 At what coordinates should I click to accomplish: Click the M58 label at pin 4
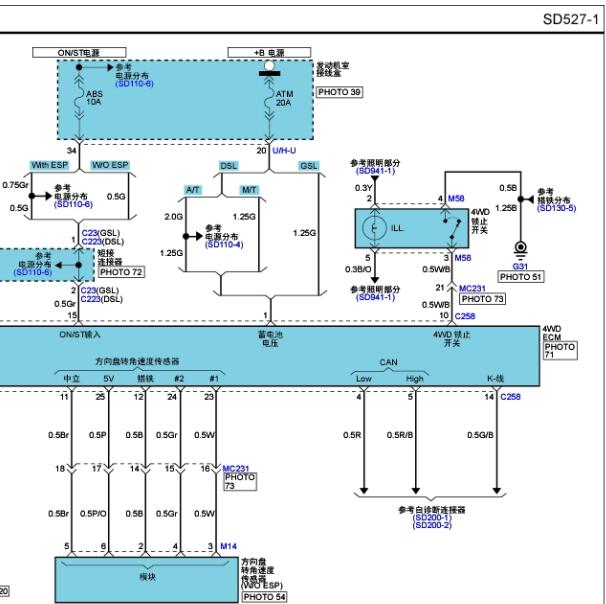pyautogui.click(x=456, y=198)
